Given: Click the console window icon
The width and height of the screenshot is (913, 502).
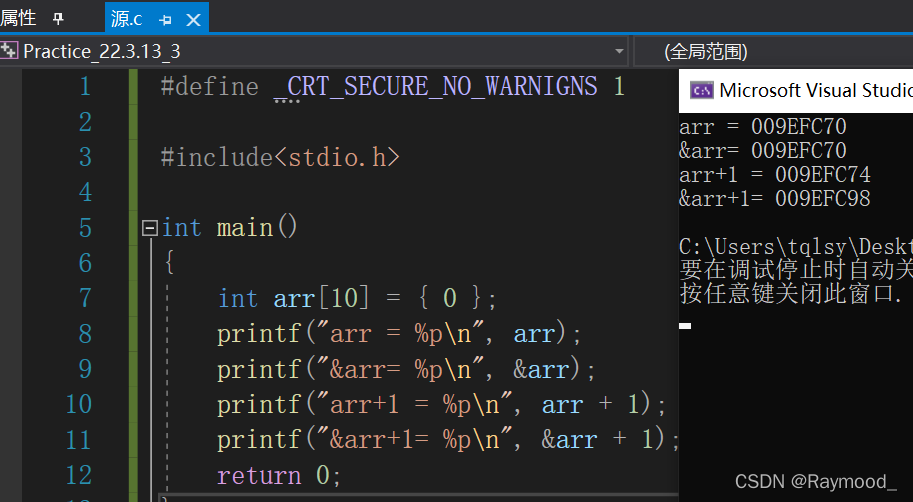Looking at the screenshot, I should coord(701,90).
